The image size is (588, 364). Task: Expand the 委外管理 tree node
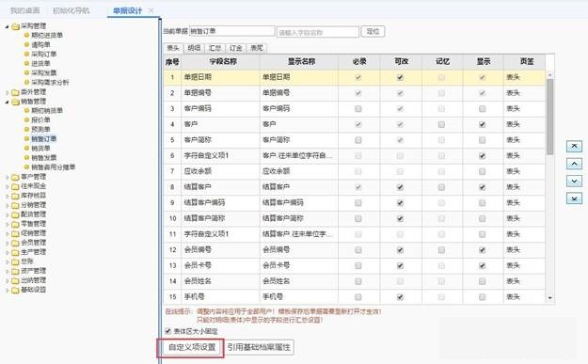pos(7,92)
